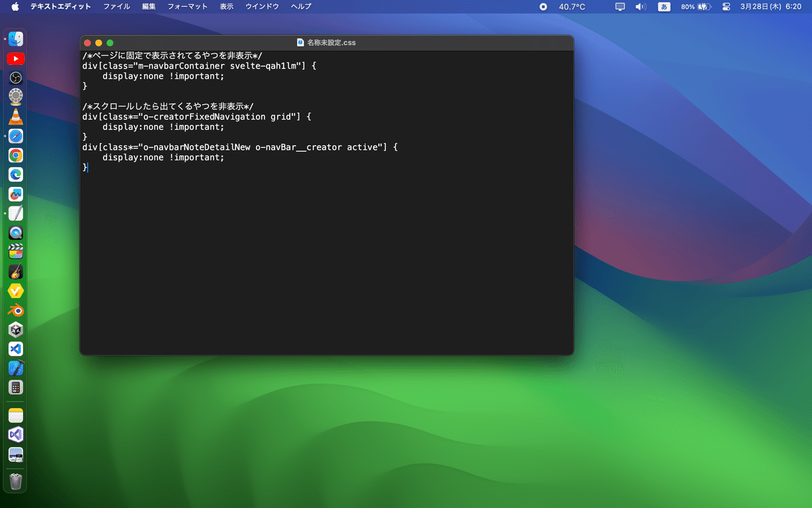Click the 3月28日(木) 6:20 clock
Viewport: 812px width, 508px height.
click(771, 6)
